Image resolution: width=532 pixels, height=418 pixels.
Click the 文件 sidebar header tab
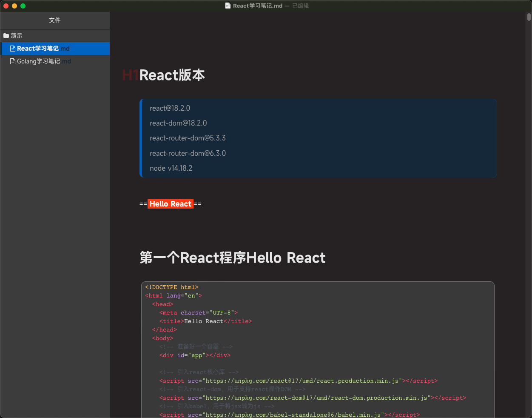coord(55,20)
